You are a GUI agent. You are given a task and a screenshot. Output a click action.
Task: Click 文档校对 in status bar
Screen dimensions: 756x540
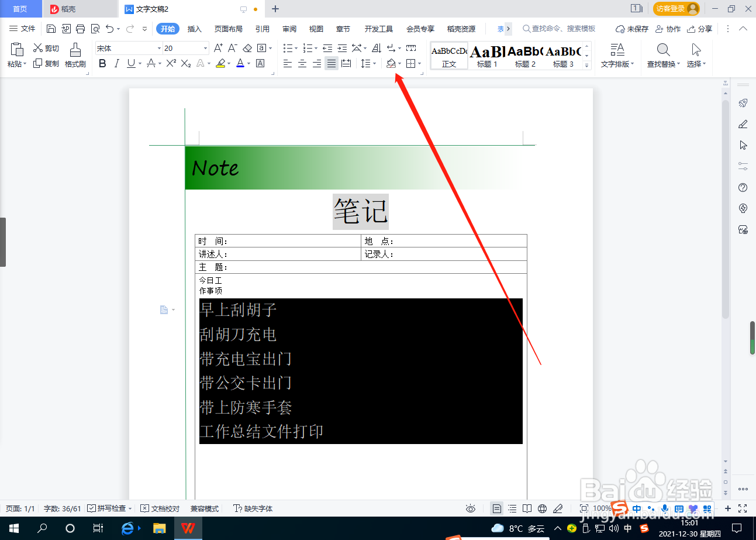tap(160, 508)
